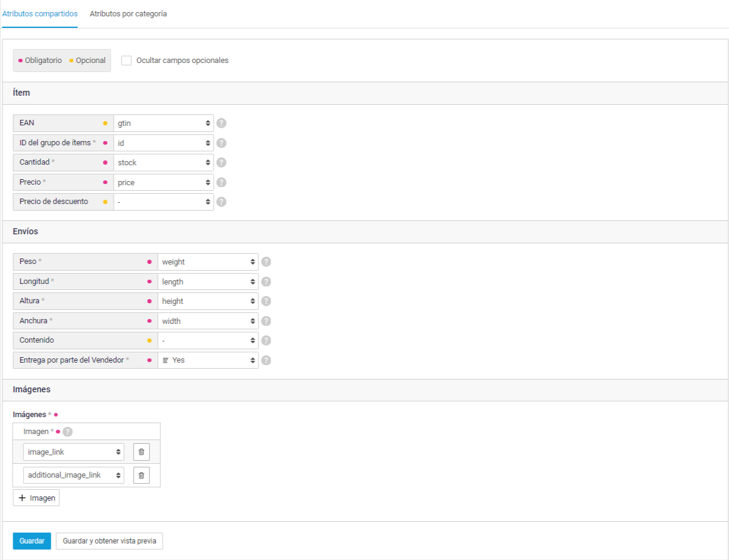Click the Entrega por parte del Vendedor label
729x560 pixels.
(x=72, y=360)
